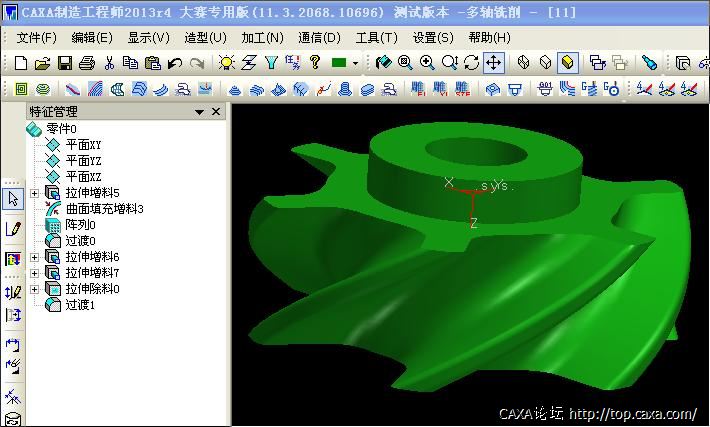This screenshot has height=427, width=710.
Task: Click the zoom window magnifier icon
Action: pyautogui.click(x=405, y=62)
